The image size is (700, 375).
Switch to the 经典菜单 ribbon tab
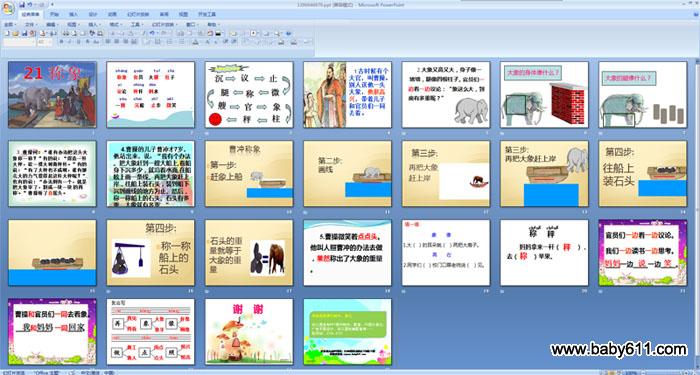coord(31,14)
